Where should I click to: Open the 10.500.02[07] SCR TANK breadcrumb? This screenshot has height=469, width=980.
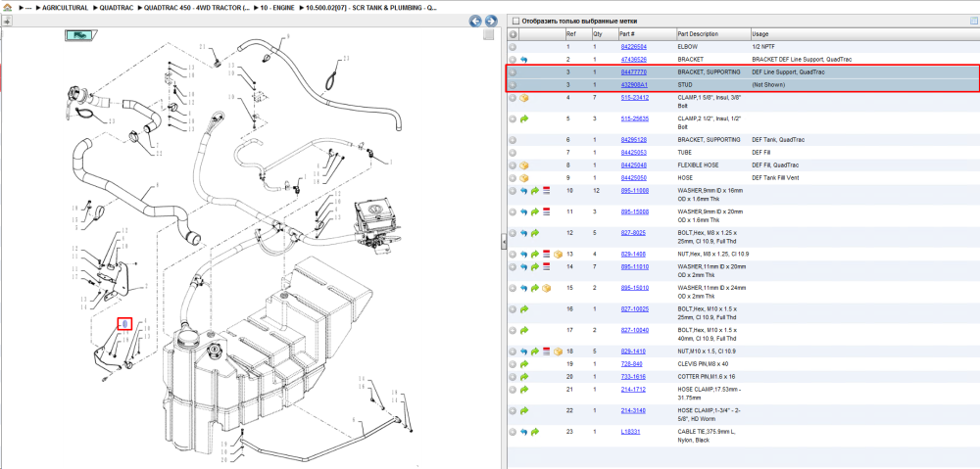click(370, 8)
